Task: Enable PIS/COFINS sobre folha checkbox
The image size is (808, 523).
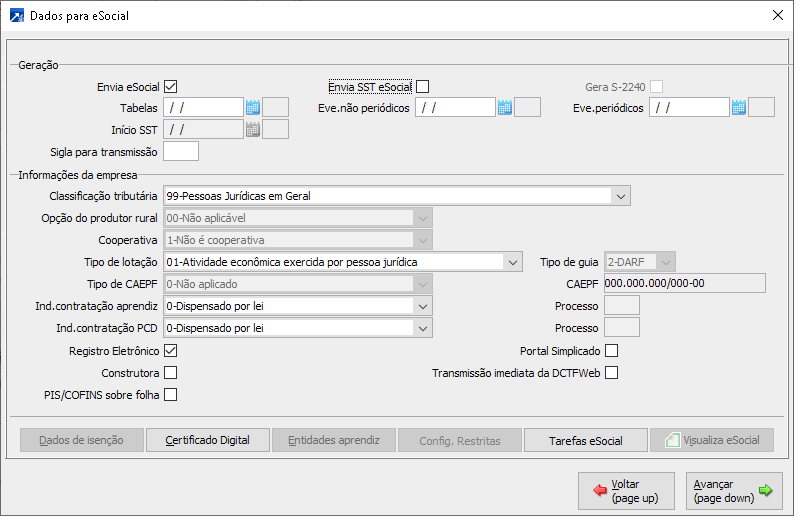Action: tap(171, 395)
